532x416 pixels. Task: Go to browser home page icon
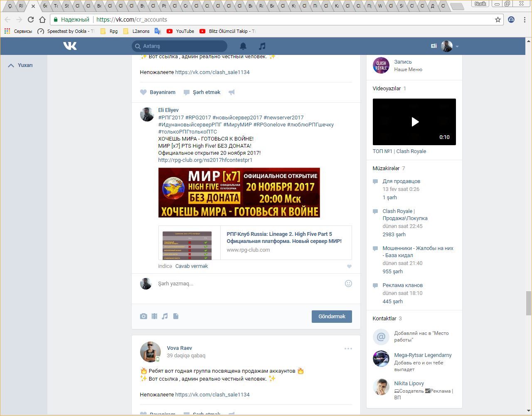coord(42,20)
